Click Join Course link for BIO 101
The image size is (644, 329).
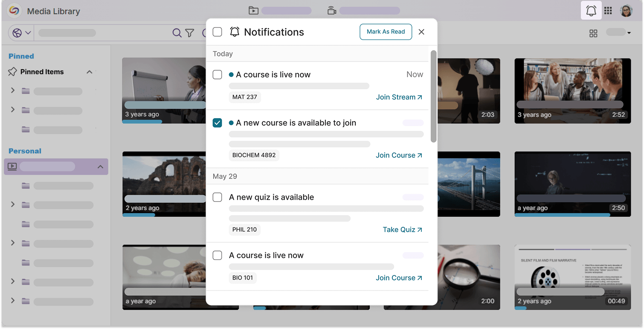click(399, 278)
